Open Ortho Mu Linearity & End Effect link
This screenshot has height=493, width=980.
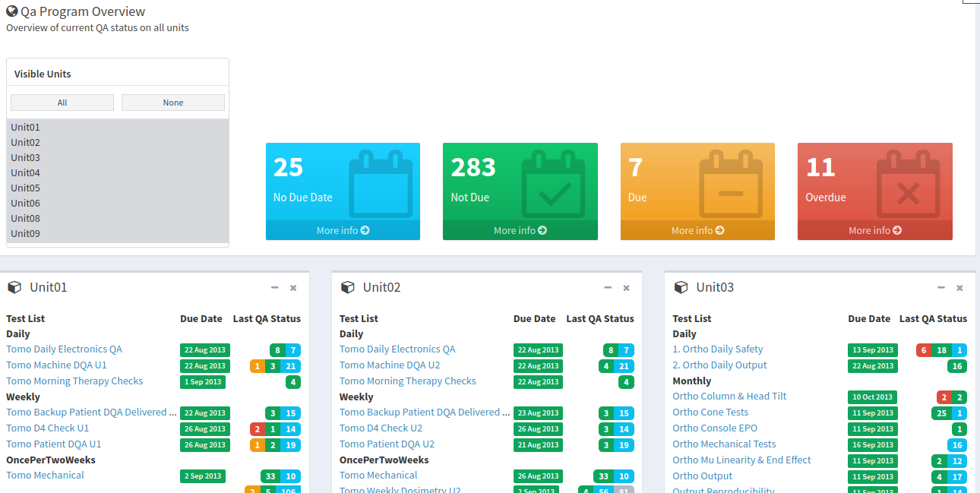point(741,460)
